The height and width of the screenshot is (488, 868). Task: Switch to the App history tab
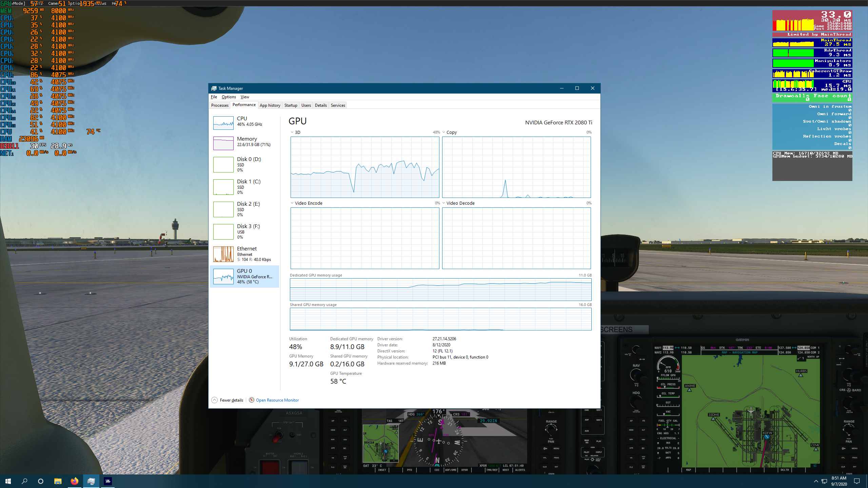pyautogui.click(x=270, y=105)
